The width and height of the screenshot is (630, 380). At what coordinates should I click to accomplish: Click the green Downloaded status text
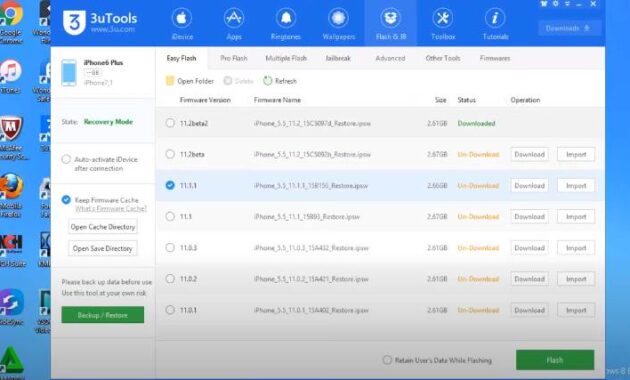(x=476, y=123)
